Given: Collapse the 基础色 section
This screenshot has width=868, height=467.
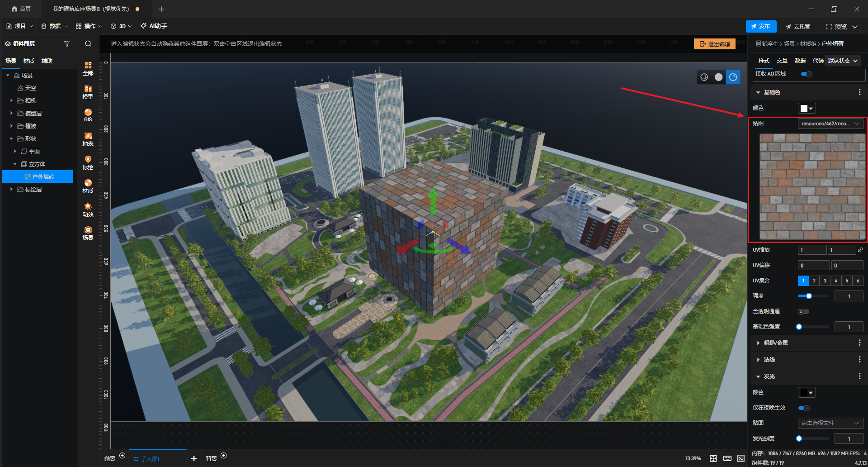Looking at the screenshot, I should click(x=758, y=92).
